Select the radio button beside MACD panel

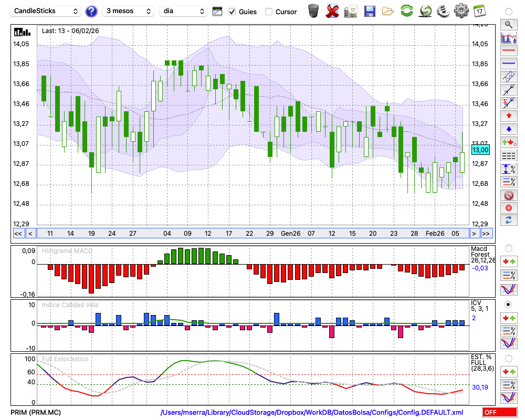(508, 248)
